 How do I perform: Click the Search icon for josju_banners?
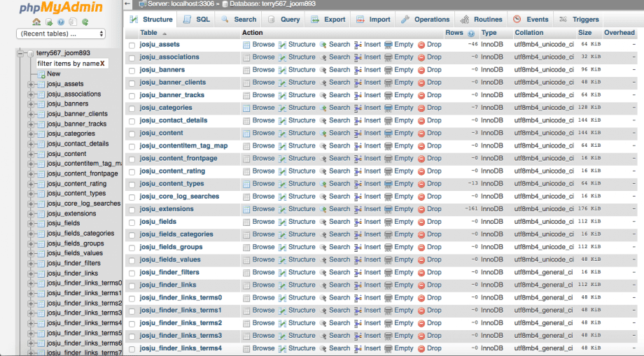pos(323,71)
